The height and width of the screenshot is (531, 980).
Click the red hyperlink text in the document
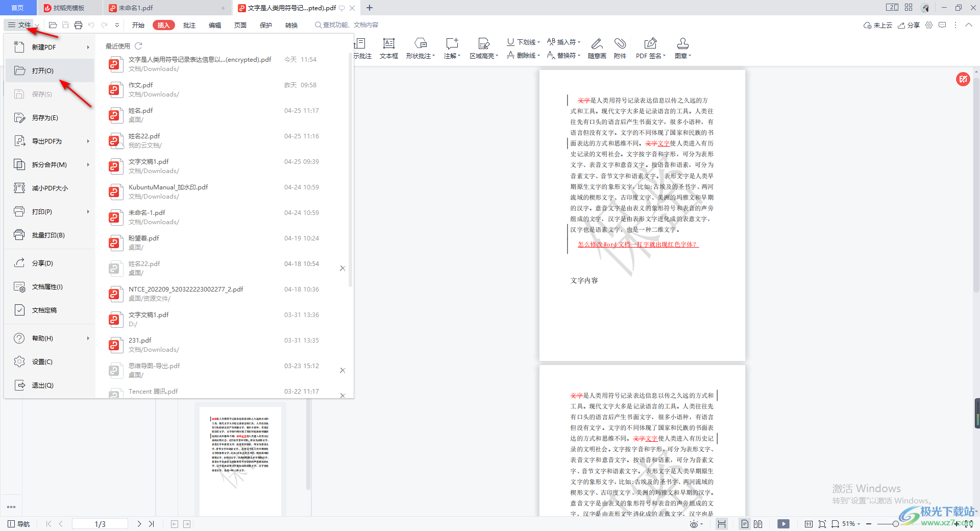(x=637, y=244)
